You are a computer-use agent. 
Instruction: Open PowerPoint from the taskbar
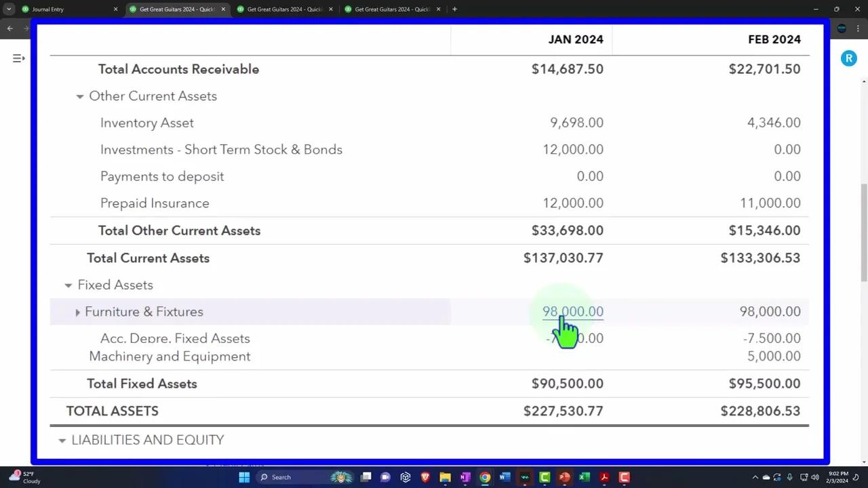(x=564, y=477)
